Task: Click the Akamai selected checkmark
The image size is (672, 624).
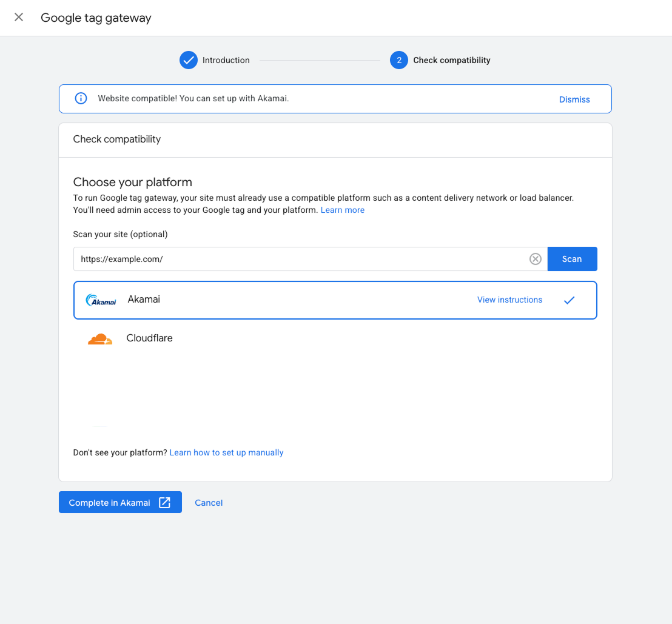Action: pos(569,300)
